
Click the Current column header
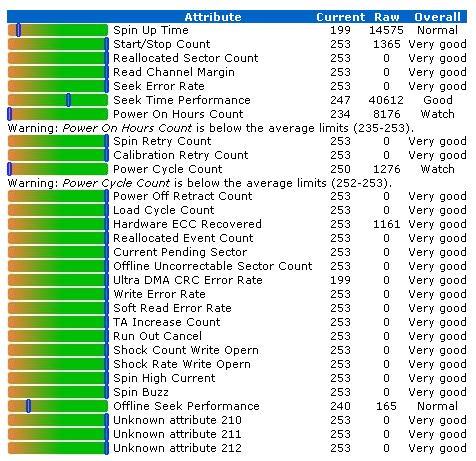pos(340,17)
